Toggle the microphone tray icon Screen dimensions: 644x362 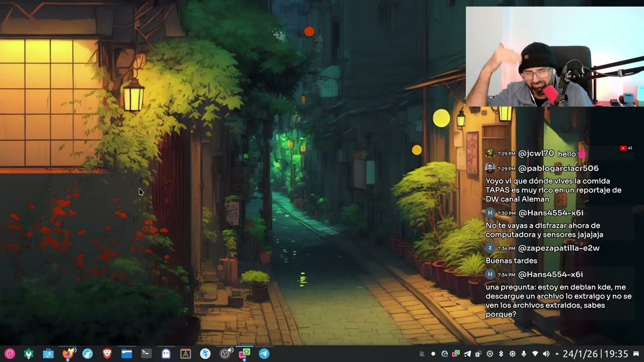(524, 354)
